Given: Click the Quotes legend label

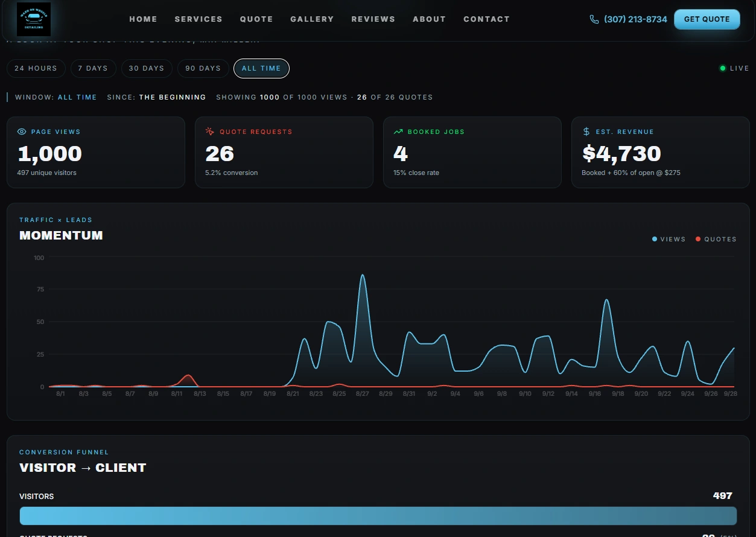Looking at the screenshot, I should [x=720, y=240].
